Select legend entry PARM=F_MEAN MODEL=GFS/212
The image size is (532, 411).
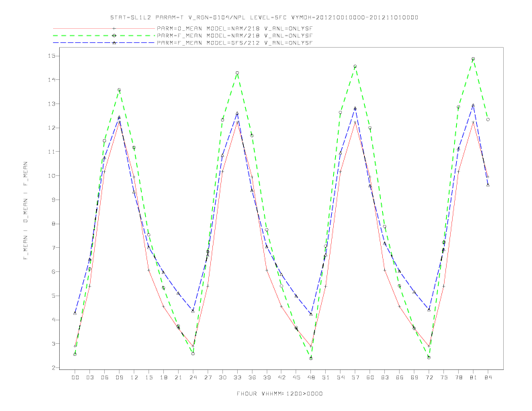(x=234, y=43)
